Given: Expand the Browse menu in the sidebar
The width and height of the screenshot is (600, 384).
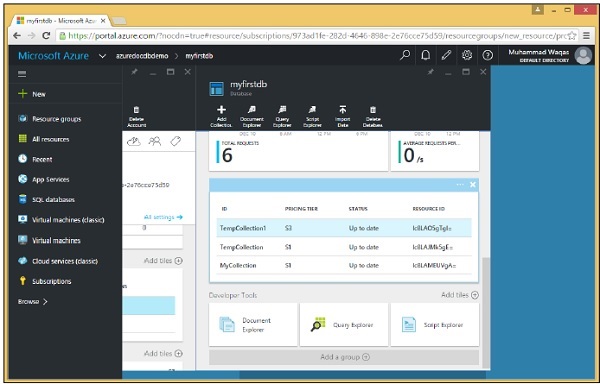Looking at the screenshot, I should [33, 301].
